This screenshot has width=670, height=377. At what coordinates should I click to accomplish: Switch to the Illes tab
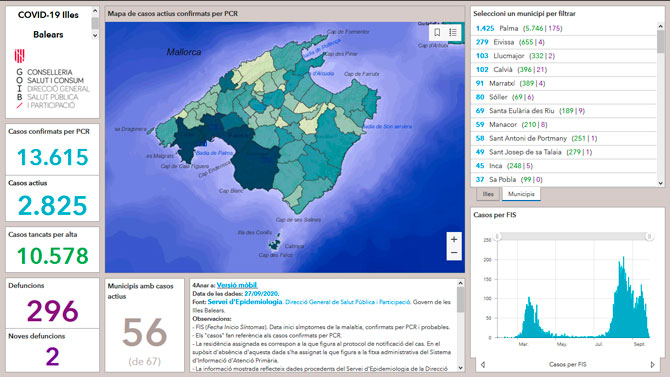[x=488, y=194]
